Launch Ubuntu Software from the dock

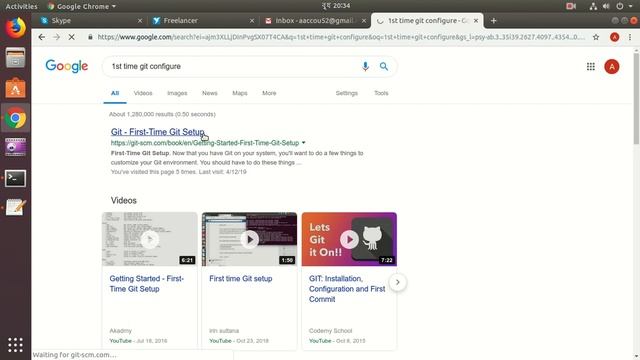(16, 88)
